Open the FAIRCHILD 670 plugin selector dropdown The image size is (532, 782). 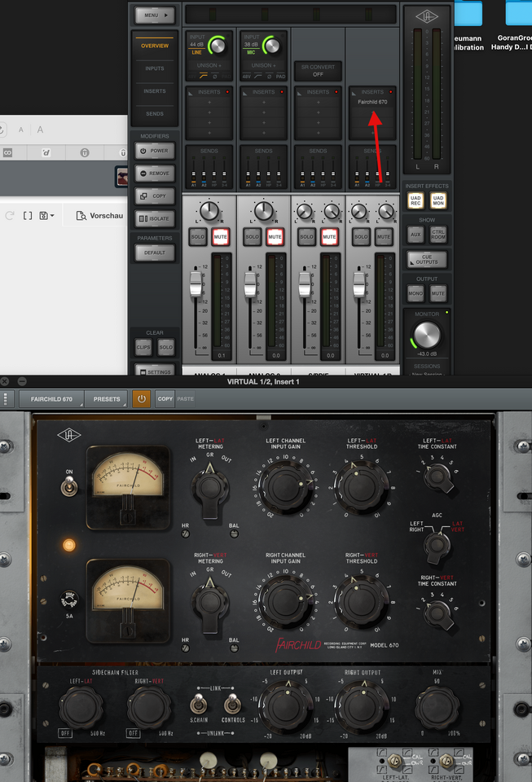click(x=51, y=399)
